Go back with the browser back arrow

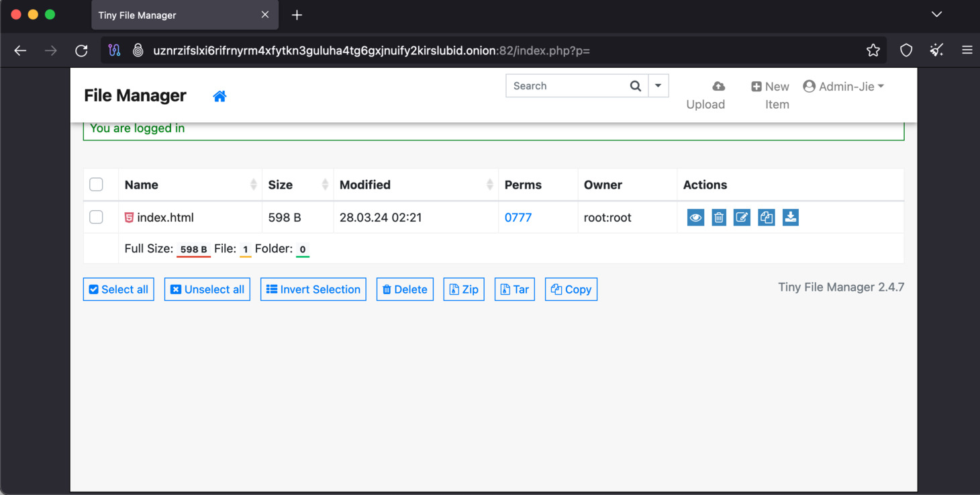click(x=20, y=50)
